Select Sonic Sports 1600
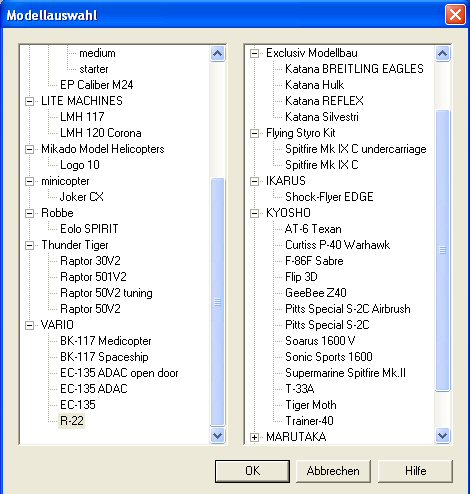This screenshot has width=470, height=494. (x=329, y=357)
